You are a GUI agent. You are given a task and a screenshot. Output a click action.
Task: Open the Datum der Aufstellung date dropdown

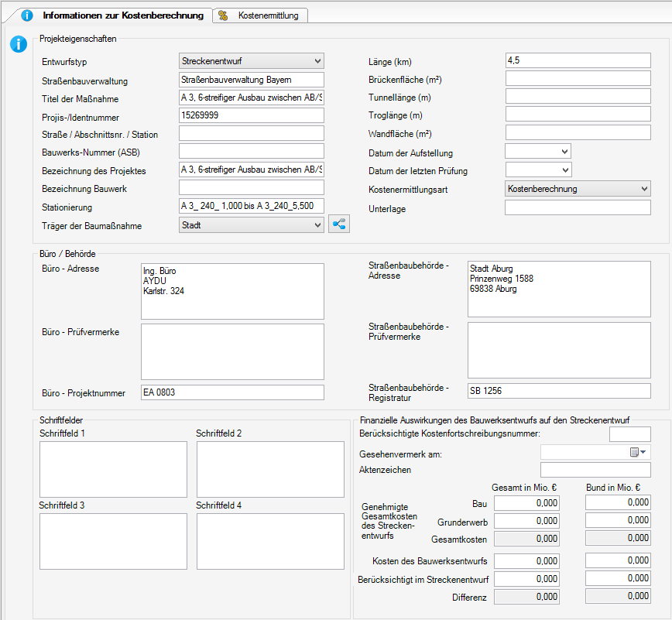pyautogui.click(x=538, y=152)
